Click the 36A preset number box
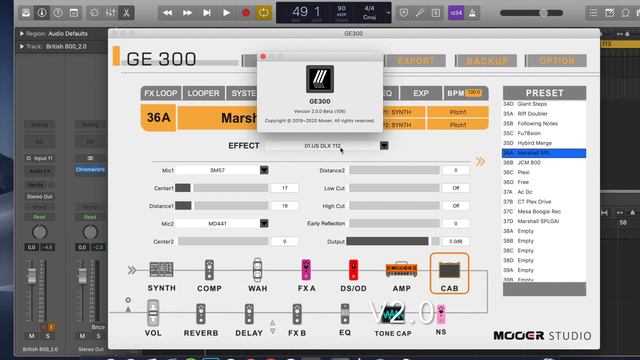 tap(158, 118)
